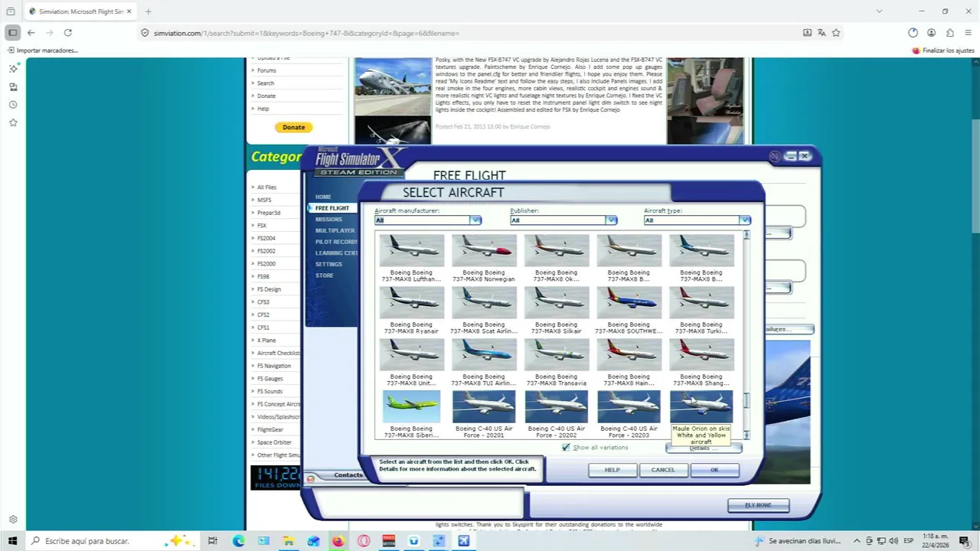Open the Forums link on Simviation
Image resolution: width=980 pixels, height=551 pixels.
point(266,70)
